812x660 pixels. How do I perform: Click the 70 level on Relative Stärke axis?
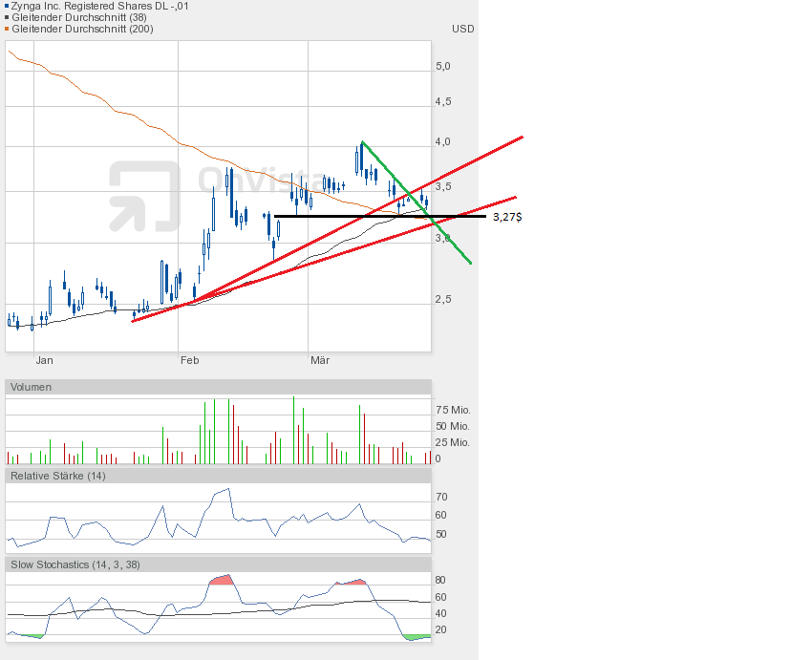(441, 497)
